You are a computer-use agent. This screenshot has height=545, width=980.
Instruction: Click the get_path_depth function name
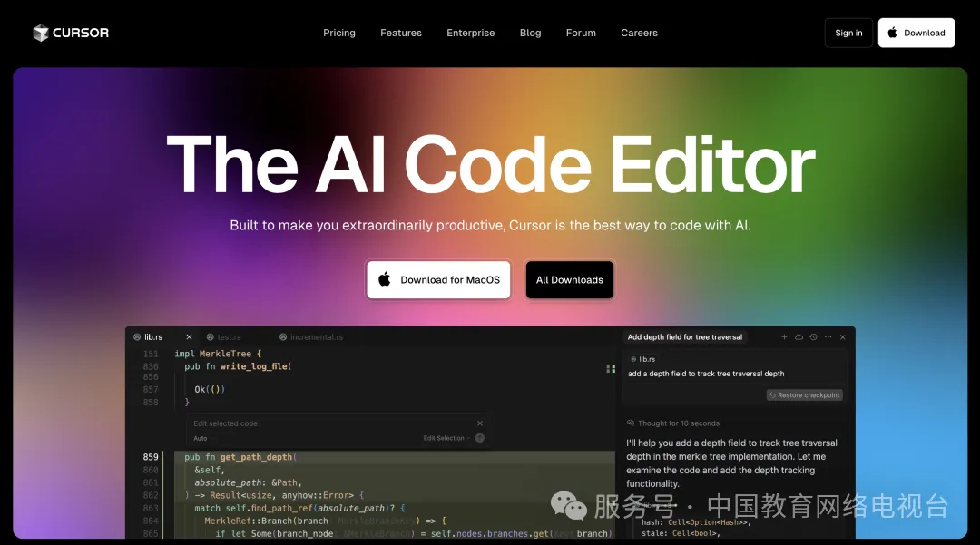256,457
